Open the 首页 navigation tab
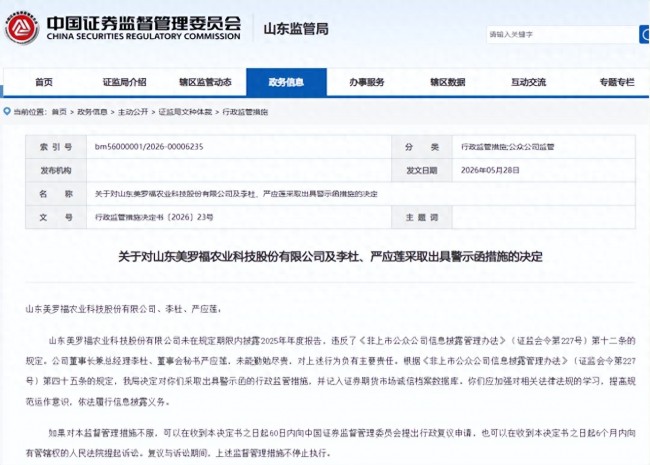The width and height of the screenshot is (650, 465). click(44, 82)
